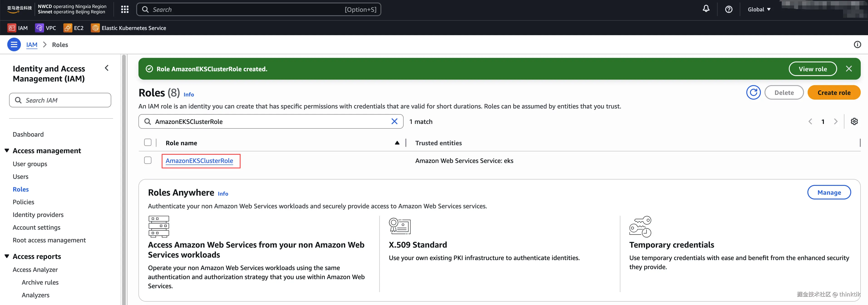Screen dimensions: 868x305
Task: Open the help question mark icon
Action: [x=728, y=10]
